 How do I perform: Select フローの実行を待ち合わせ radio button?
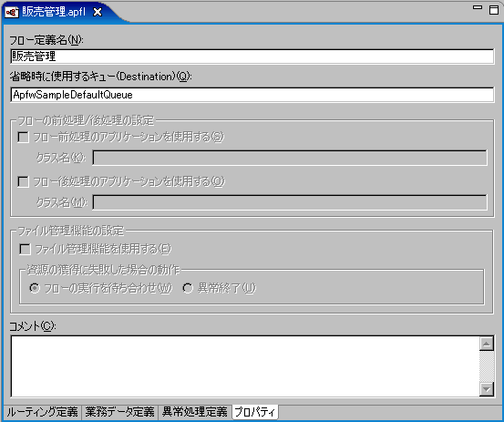[x=35, y=288]
